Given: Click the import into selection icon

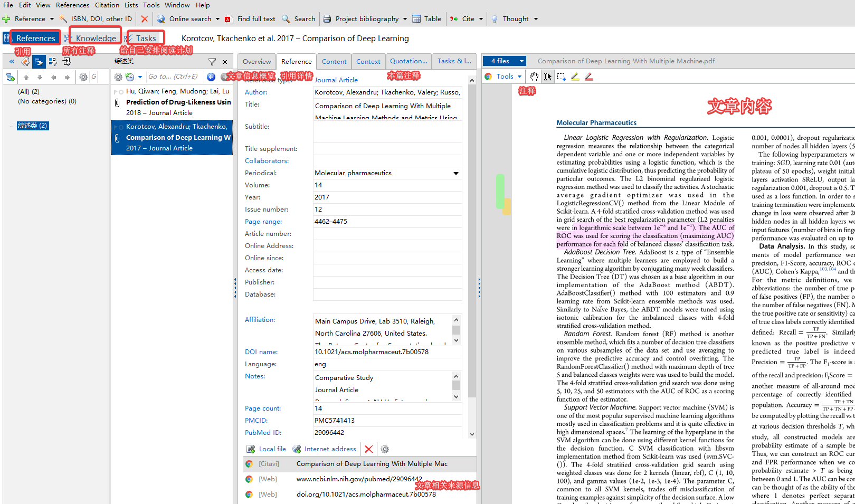Looking at the screenshot, I should [66, 62].
